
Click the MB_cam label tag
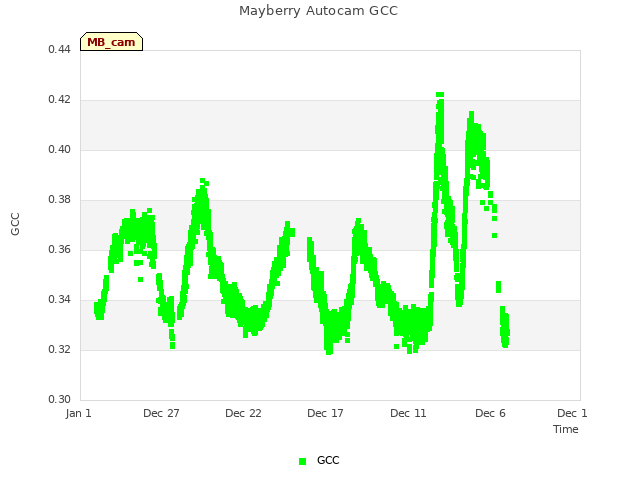tap(111, 42)
